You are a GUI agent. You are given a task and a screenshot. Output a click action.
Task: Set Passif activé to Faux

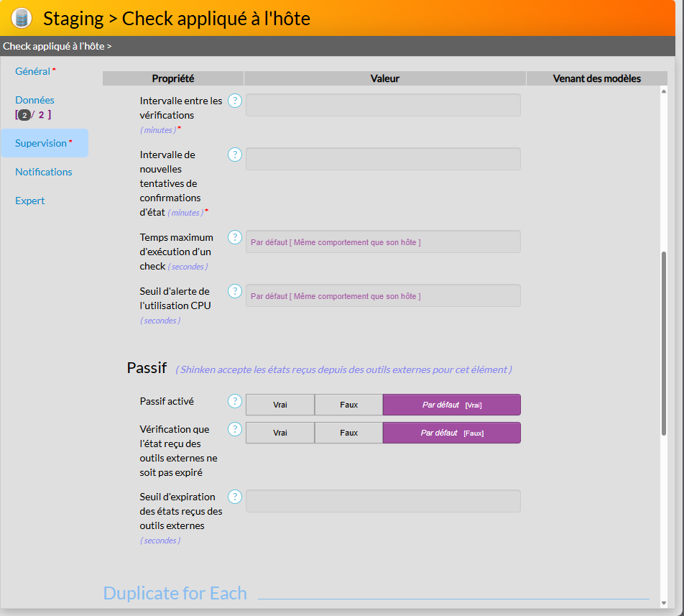pos(348,405)
